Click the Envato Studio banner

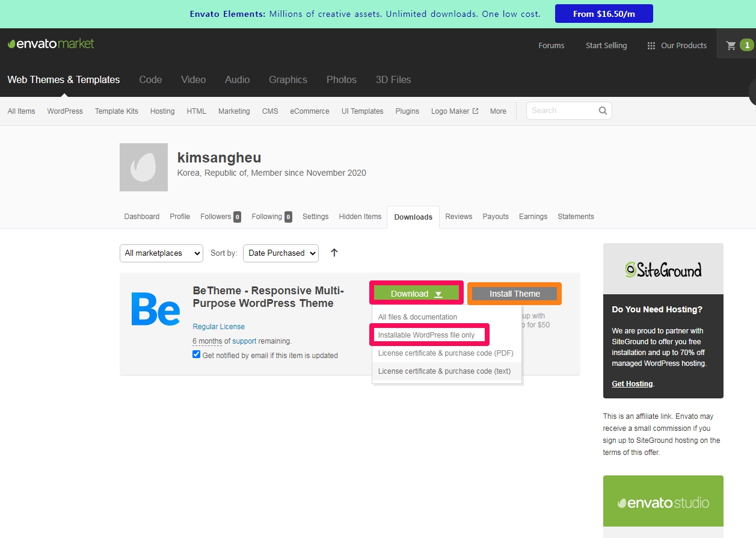(x=663, y=502)
